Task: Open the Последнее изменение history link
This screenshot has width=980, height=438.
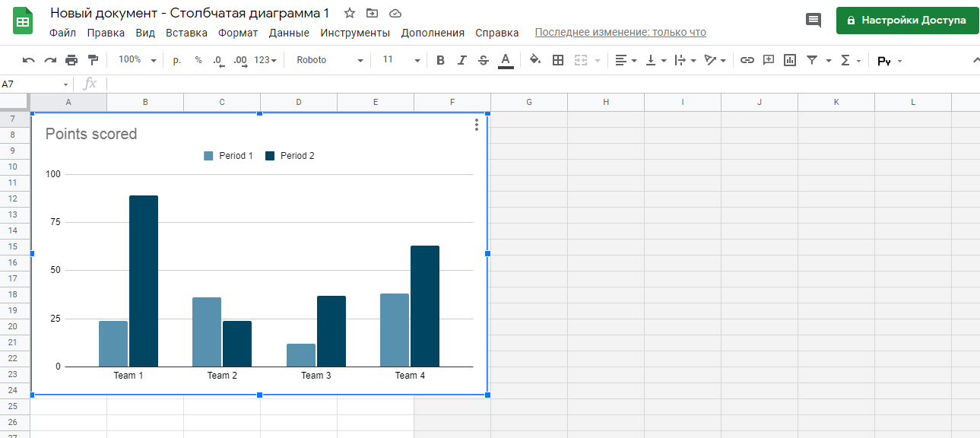Action: click(620, 33)
